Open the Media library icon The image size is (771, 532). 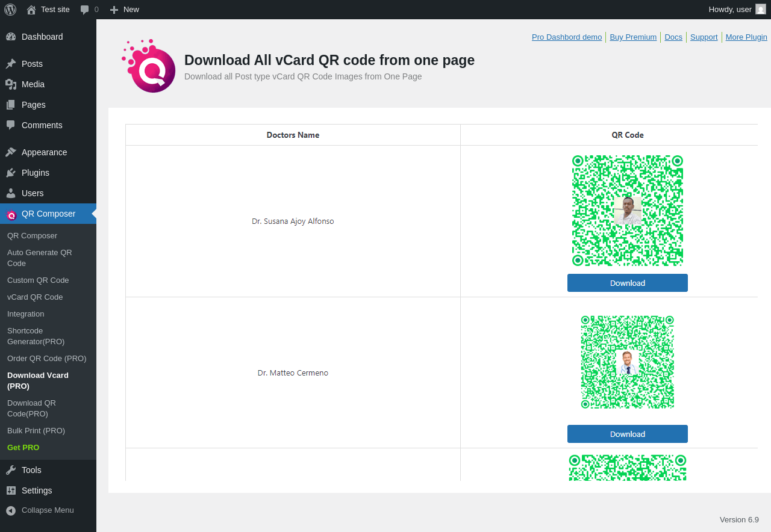point(11,84)
